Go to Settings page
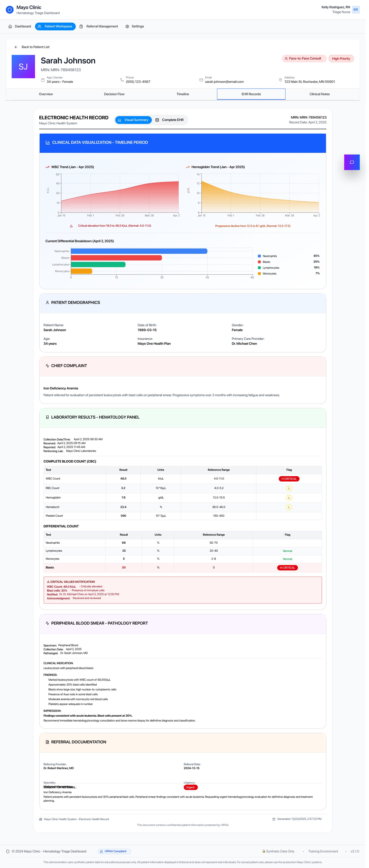Viewport: 369px width, 868px height. tap(135, 26)
